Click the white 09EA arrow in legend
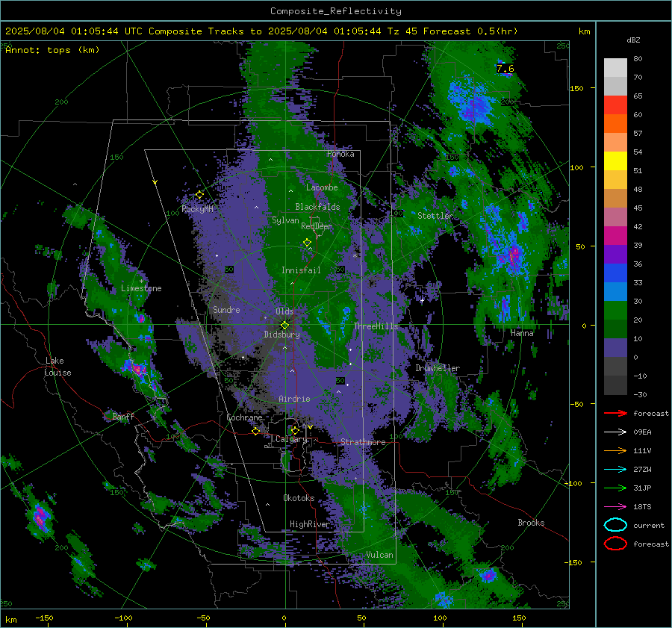Viewport: 672px width, 628px height. pyautogui.click(x=615, y=432)
